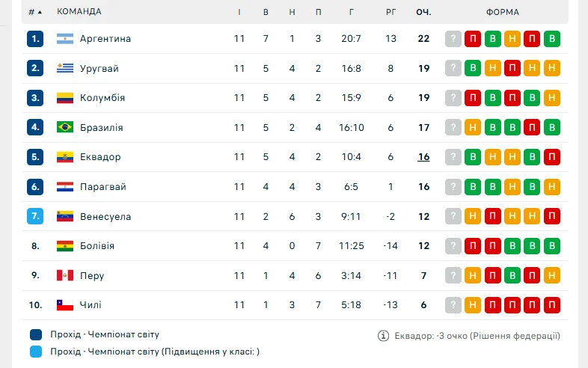
Task: Sort by the РГ goal difference header
Action: tap(391, 12)
